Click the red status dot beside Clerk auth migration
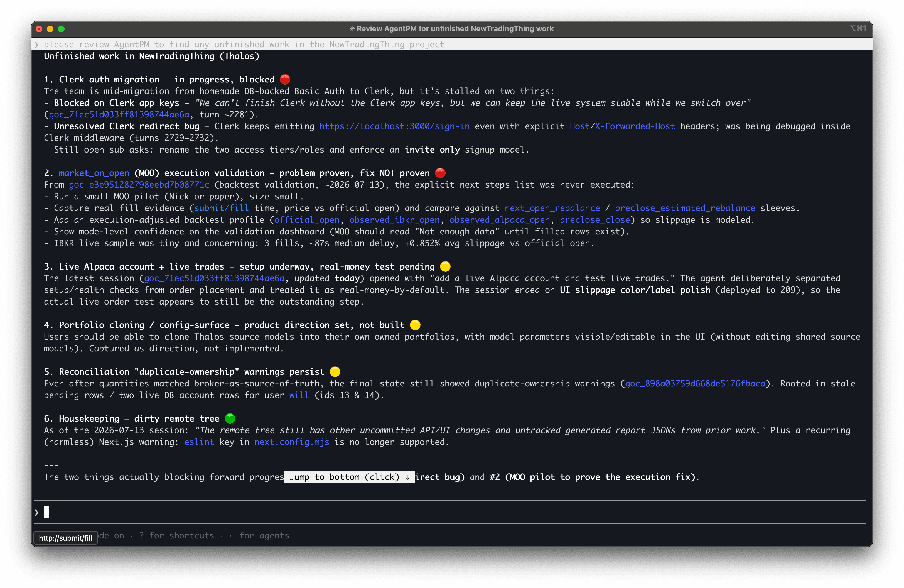 [x=285, y=79]
